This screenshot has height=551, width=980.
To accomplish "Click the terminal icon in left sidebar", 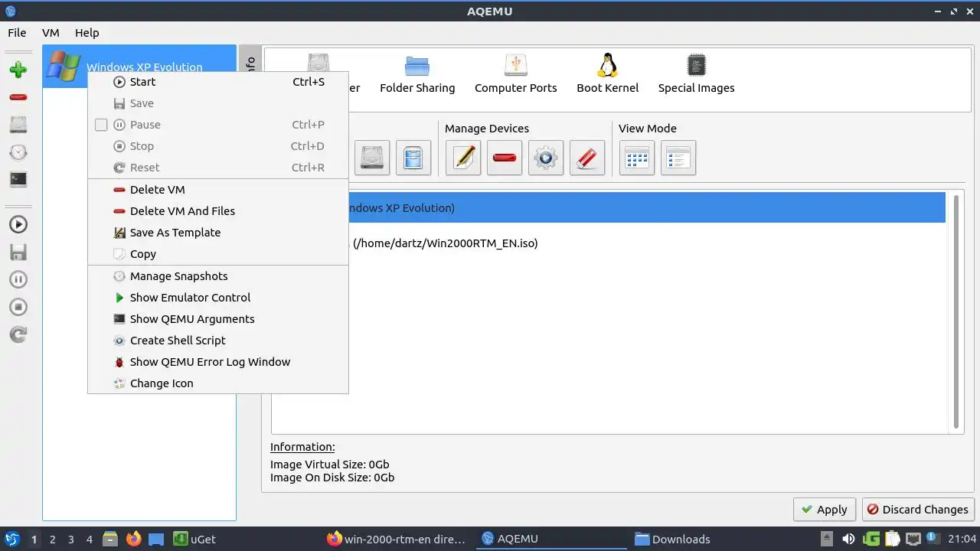I will coord(18,179).
